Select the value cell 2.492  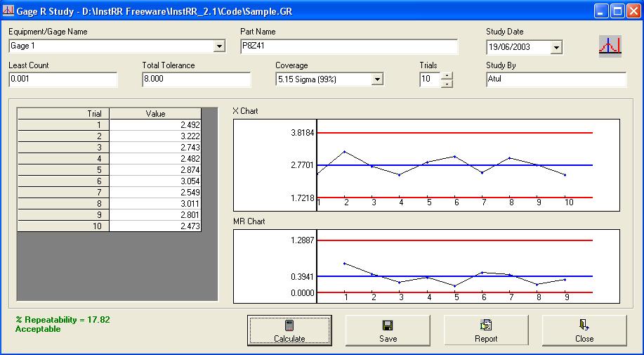[x=155, y=125]
